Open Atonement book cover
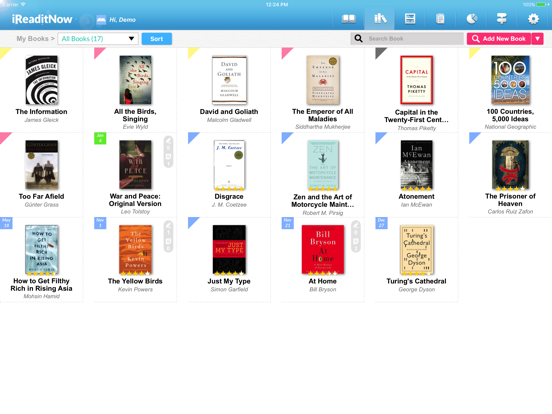552x414 pixels. [416, 165]
